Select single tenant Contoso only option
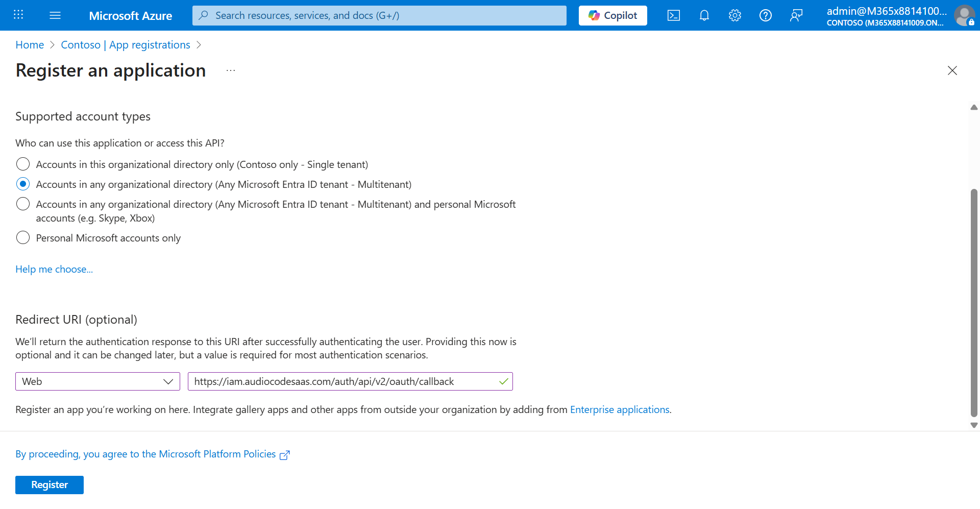 coord(23,164)
